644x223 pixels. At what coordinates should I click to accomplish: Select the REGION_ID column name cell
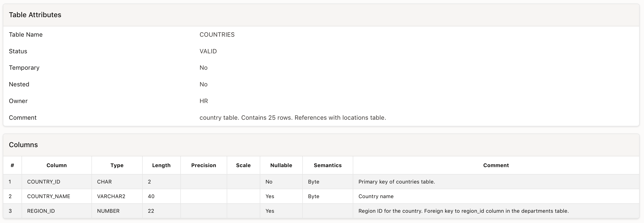57,211
